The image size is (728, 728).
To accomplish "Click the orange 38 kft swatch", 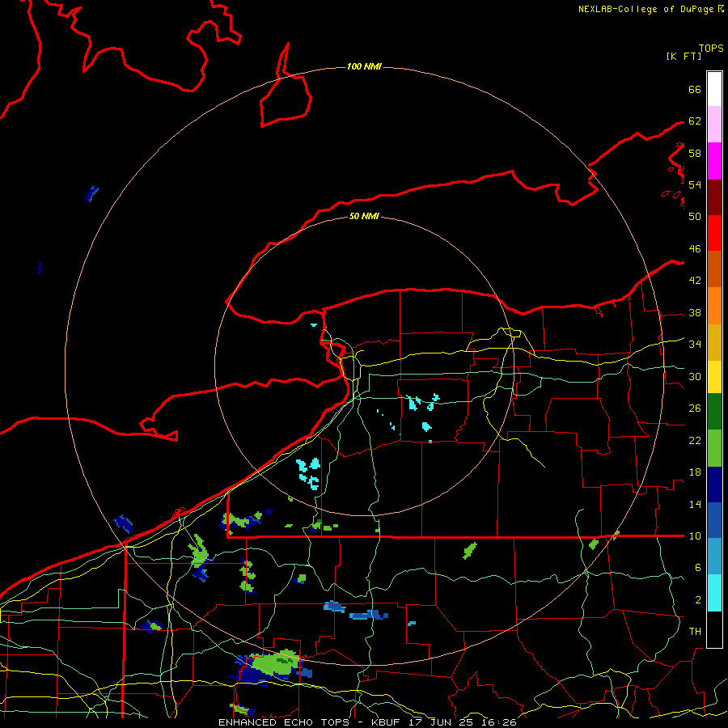I will [x=714, y=306].
